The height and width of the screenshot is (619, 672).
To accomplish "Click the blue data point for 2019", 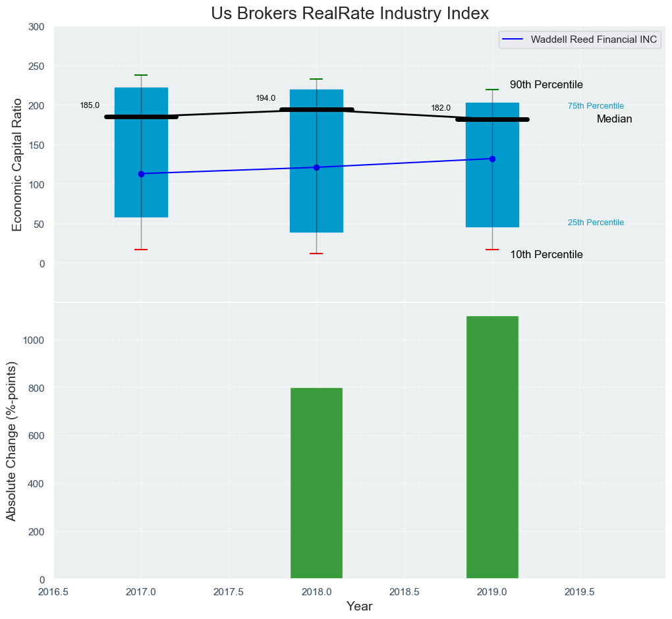I will 492,159.
